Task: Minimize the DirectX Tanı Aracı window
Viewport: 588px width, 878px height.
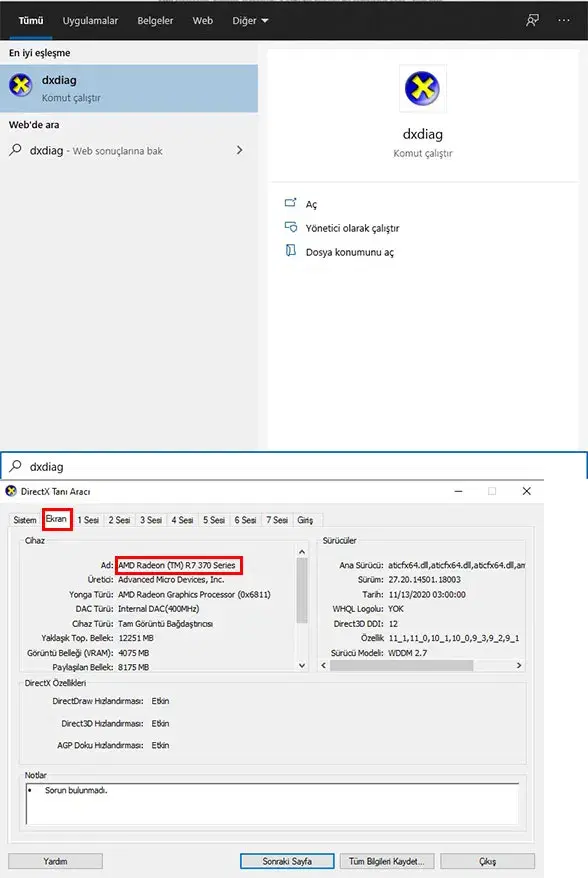Action: pyautogui.click(x=458, y=491)
